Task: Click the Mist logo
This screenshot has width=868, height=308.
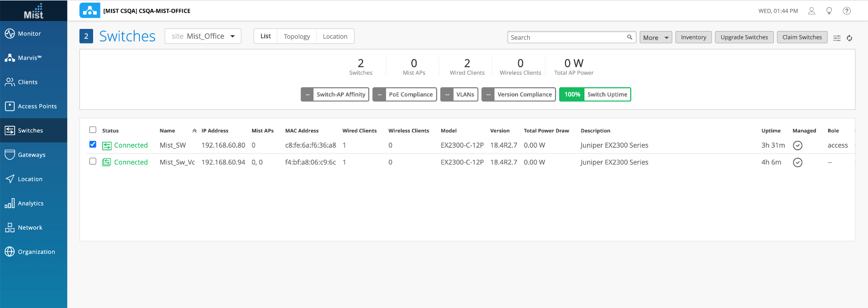Action: [34, 11]
